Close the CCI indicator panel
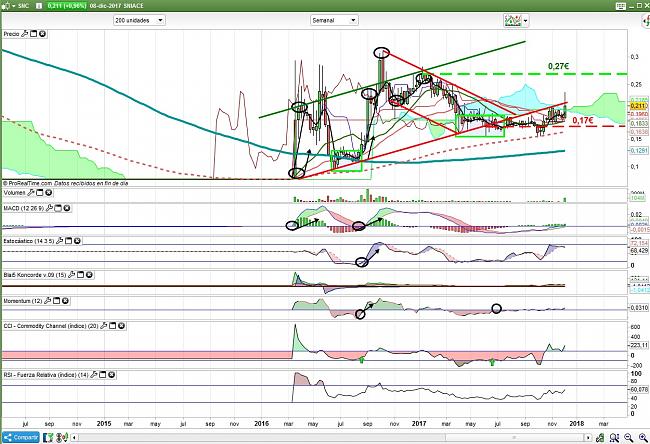 click(x=121, y=326)
